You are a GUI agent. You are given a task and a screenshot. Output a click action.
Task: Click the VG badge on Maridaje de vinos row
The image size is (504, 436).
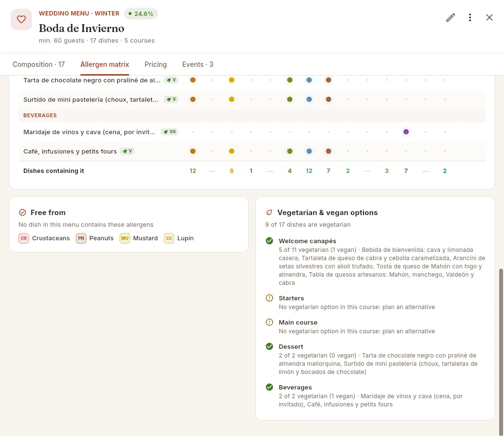point(170,132)
